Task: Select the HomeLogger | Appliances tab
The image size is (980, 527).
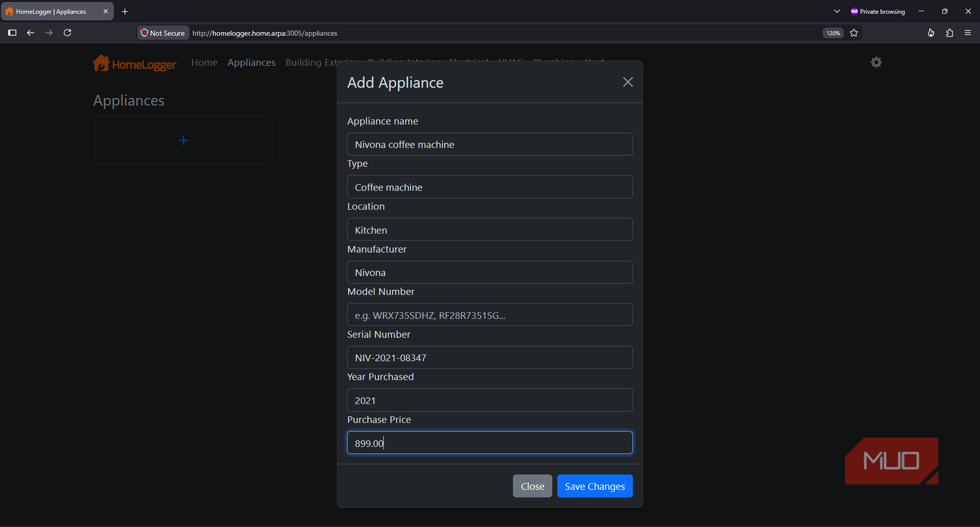Action: tap(57, 12)
